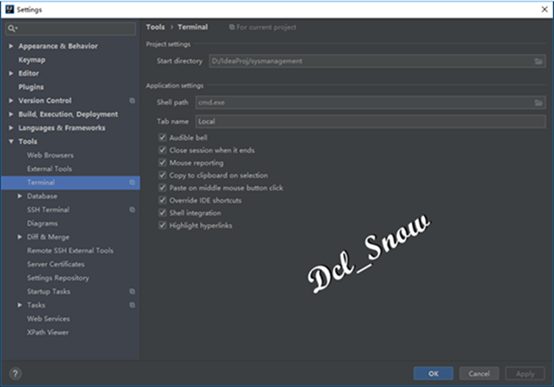
Task: Open Startup Tasks settings page
Action: coord(49,292)
